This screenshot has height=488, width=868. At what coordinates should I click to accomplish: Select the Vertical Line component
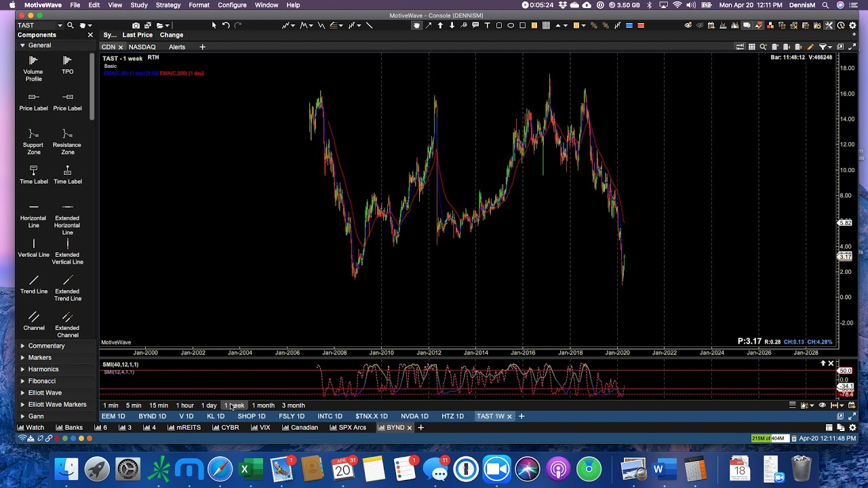(33, 247)
